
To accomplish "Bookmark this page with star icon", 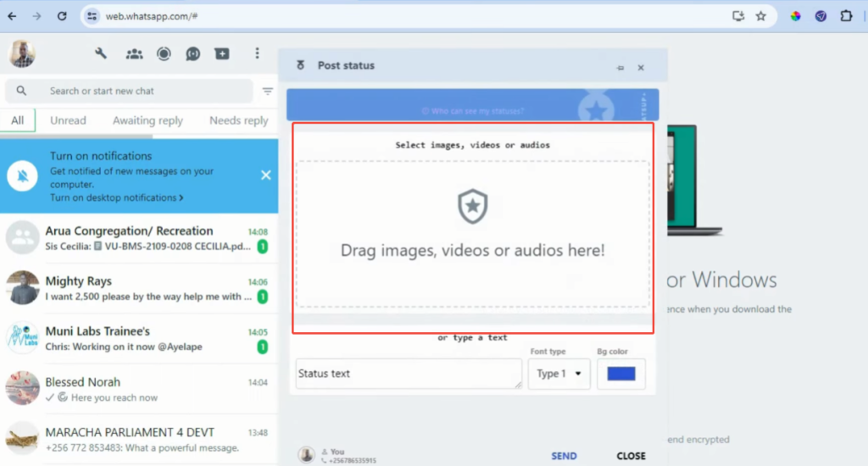I will 760,15.
